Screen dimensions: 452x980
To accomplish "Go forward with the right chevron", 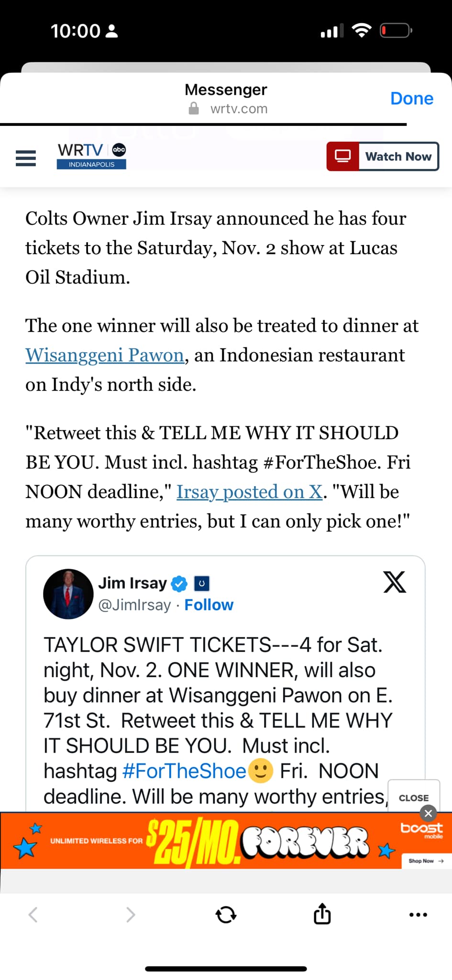I will pyautogui.click(x=131, y=914).
